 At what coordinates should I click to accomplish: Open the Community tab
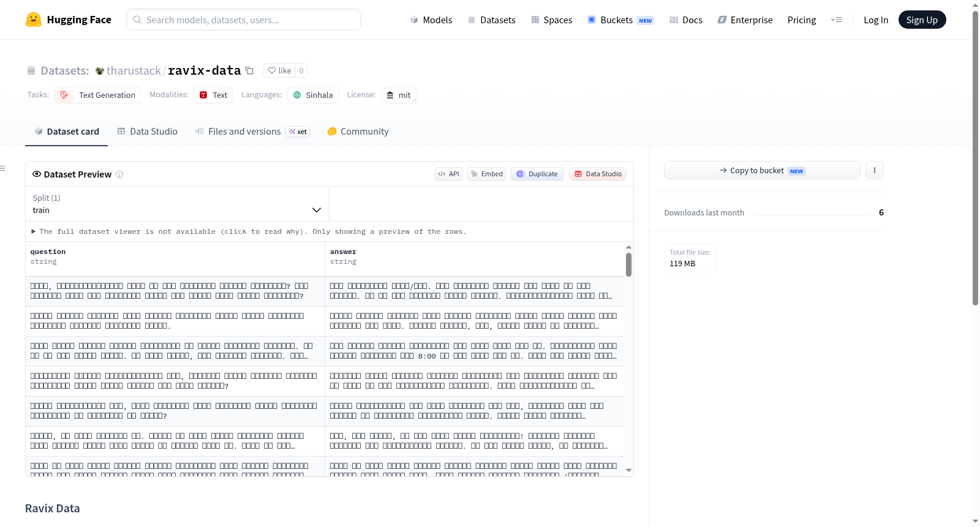tap(358, 131)
